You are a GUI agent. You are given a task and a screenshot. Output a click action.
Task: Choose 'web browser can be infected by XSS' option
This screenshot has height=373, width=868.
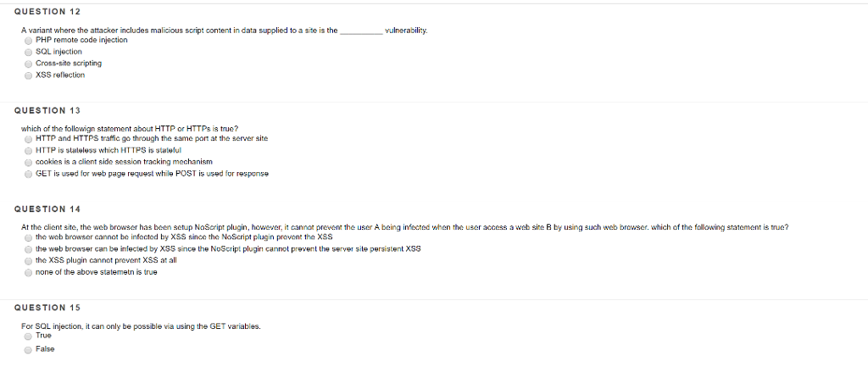point(28,250)
